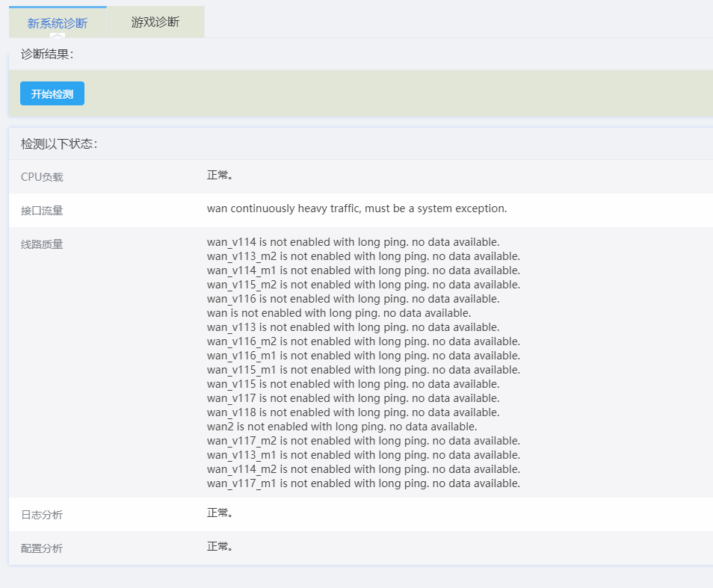This screenshot has width=713, height=588.
Task: Click the 配置分析 status 正常 text
Action: point(220,546)
